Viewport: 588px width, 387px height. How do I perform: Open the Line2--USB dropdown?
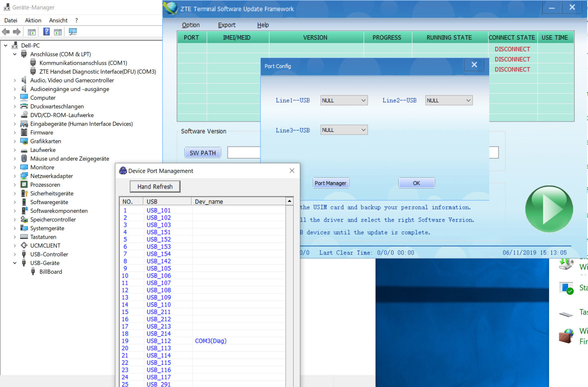[x=449, y=100]
